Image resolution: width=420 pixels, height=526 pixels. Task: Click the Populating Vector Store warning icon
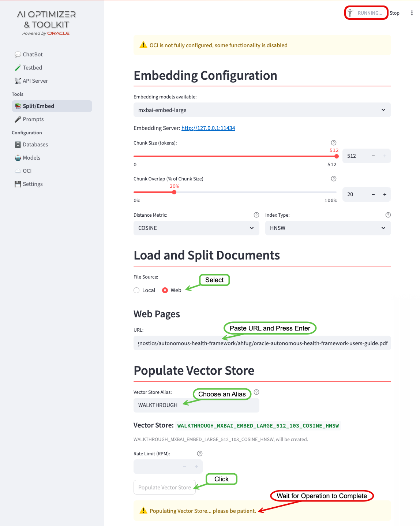(143, 511)
